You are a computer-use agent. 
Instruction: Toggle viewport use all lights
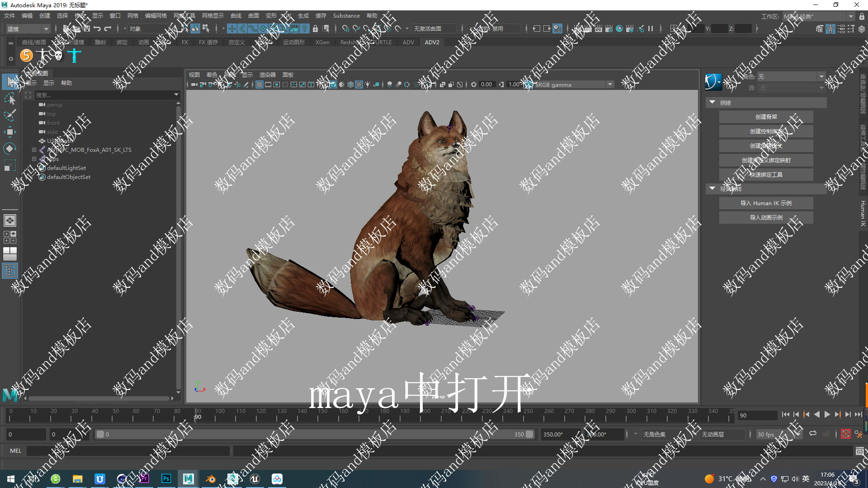point(368,84)
